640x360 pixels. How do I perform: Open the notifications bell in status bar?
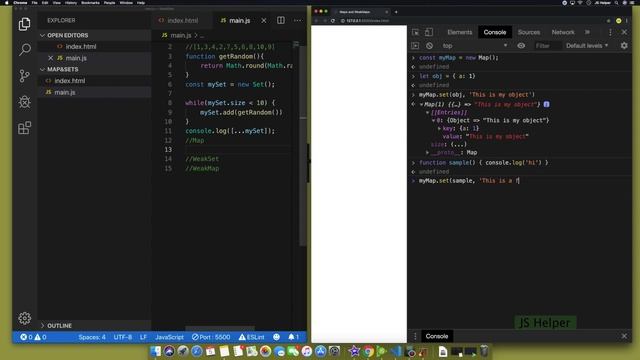pos(293,337)
